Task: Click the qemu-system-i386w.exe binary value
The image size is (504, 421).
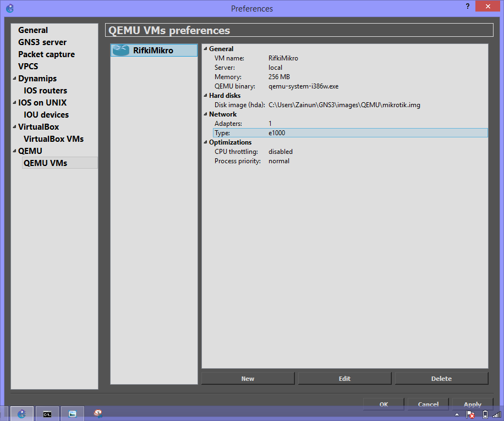Action: tap(303, 86)
